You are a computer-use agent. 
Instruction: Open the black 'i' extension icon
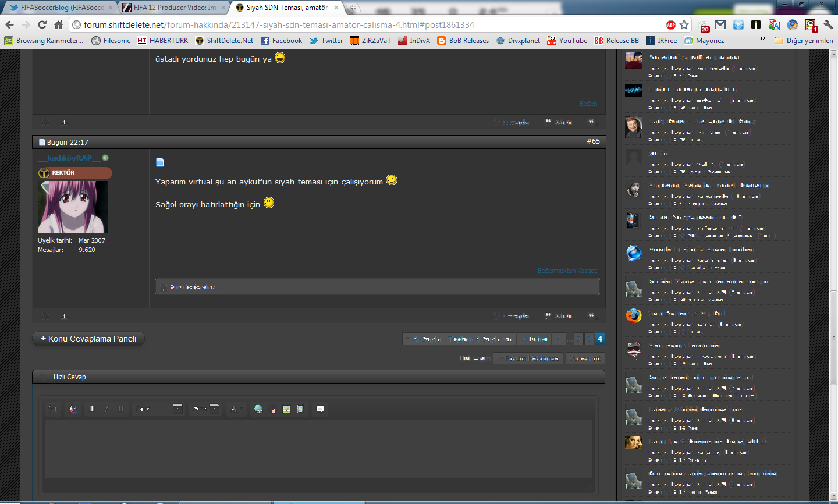756,24
